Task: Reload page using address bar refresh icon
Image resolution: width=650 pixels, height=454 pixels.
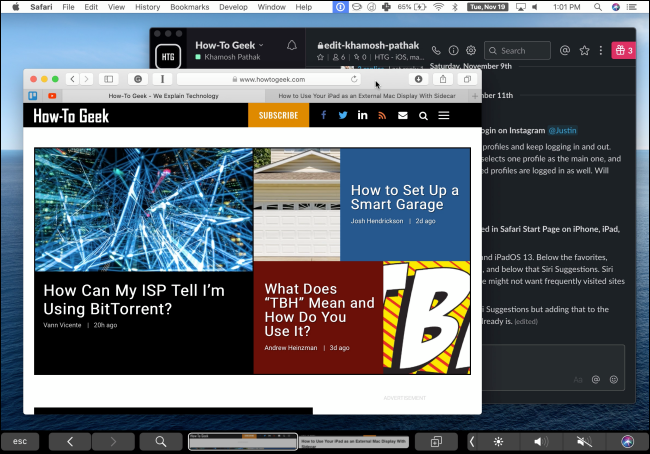Action: point(354,79)
